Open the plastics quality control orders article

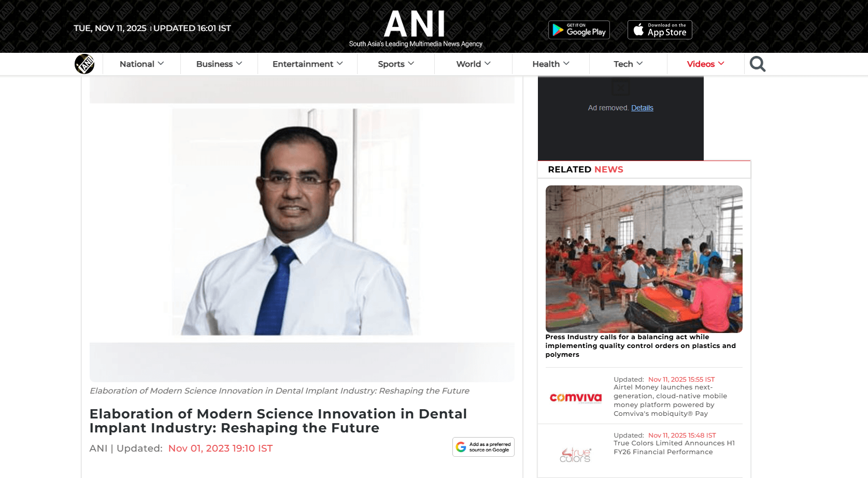(641, 345)
